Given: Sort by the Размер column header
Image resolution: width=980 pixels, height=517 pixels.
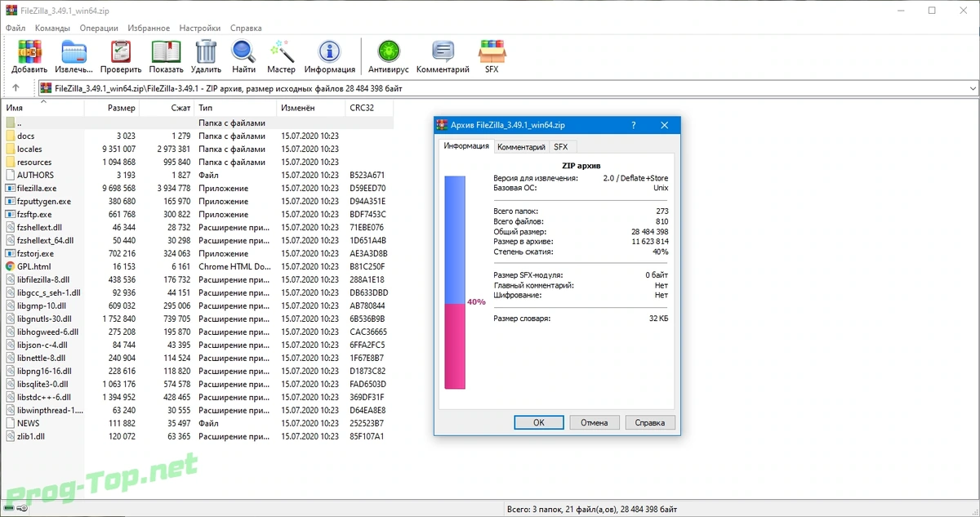Looking at the screenshot, I should pos(112,108).
